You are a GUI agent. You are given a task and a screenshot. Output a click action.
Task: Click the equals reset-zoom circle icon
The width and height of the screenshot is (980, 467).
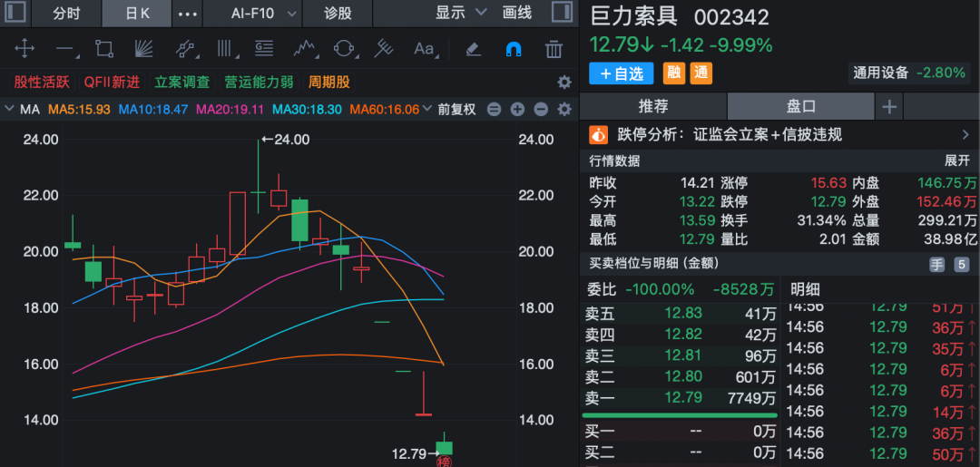pos(494,110)
